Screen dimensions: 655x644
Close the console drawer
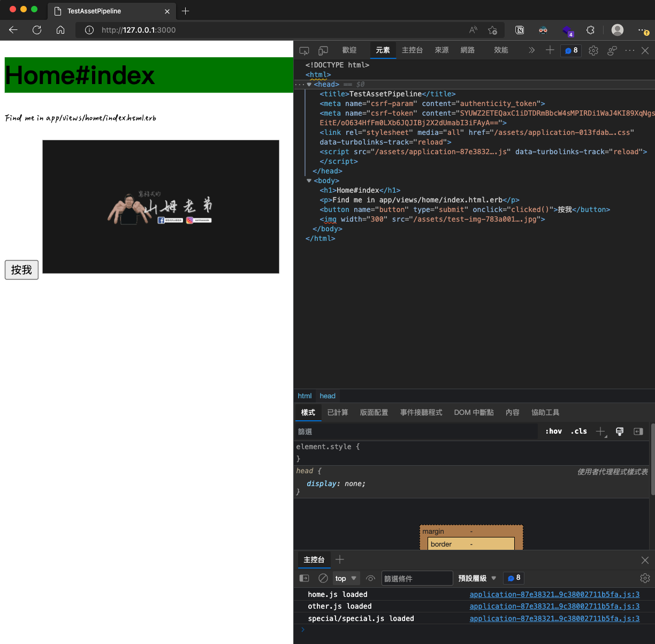[x=645, y=560]
